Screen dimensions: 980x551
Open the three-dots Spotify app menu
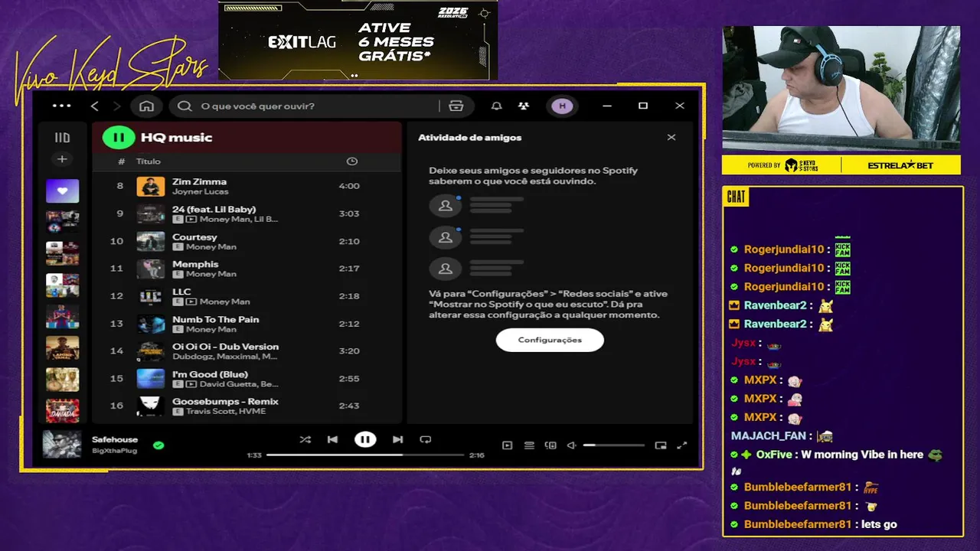point(62,106)
